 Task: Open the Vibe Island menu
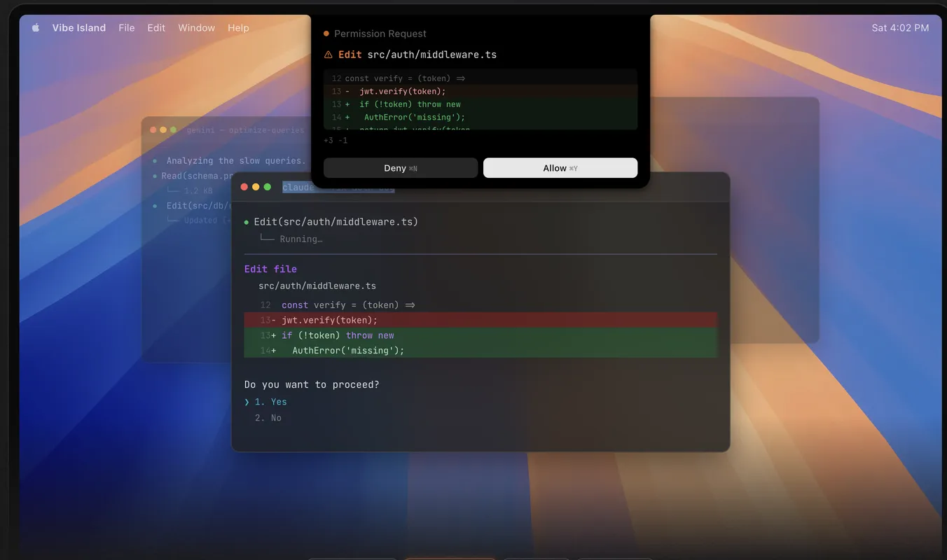pos(79,28)
